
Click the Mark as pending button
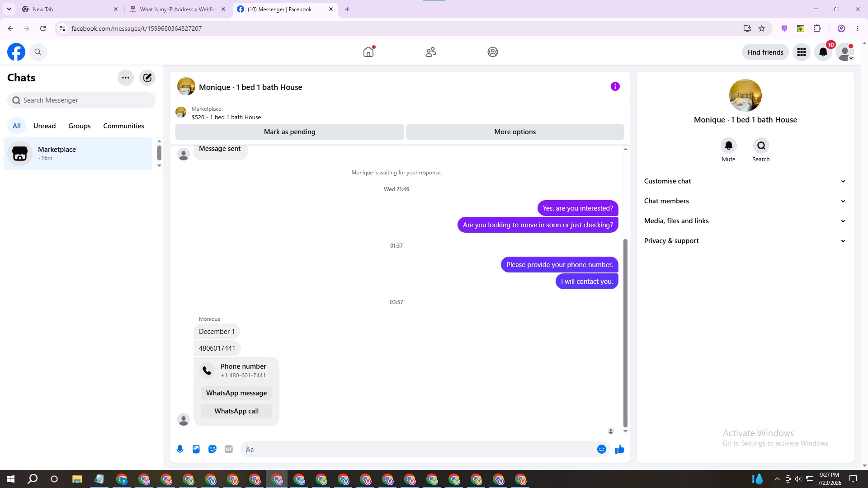click(x=290, y=132)
